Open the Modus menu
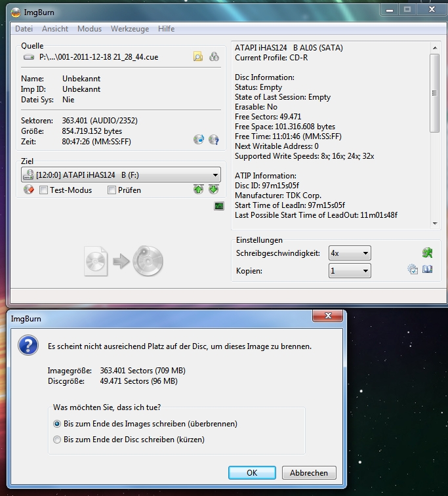 (x=89, y=29)
